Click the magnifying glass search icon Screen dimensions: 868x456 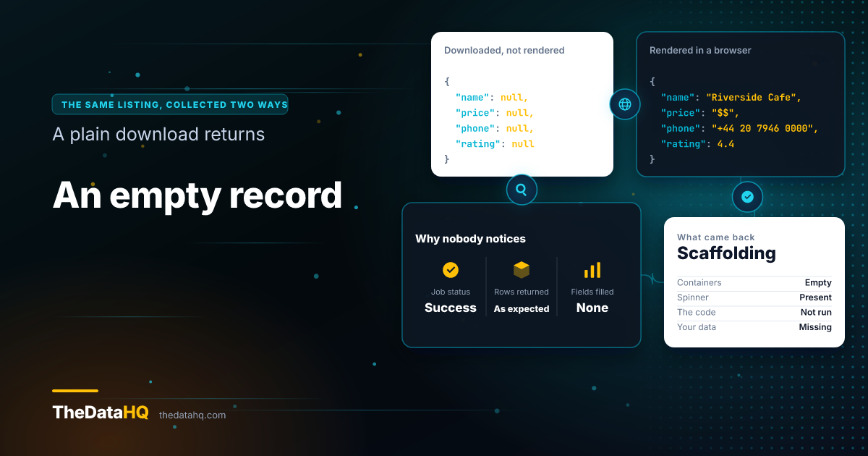point(522,190)
